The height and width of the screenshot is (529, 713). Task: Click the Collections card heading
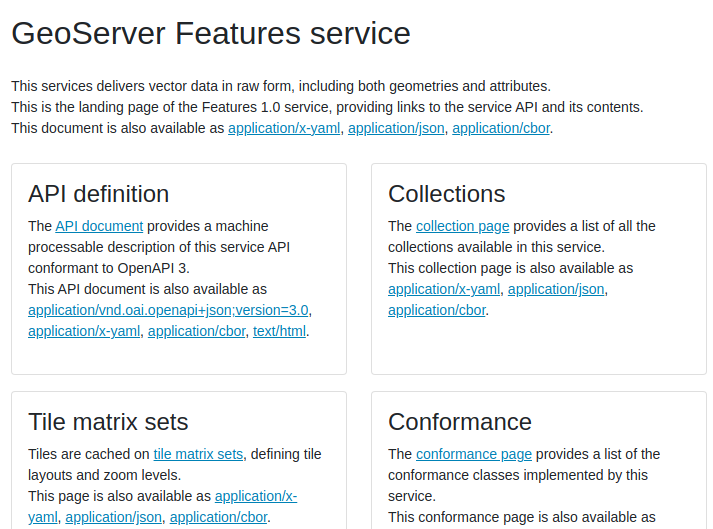(x=447, y=194)
